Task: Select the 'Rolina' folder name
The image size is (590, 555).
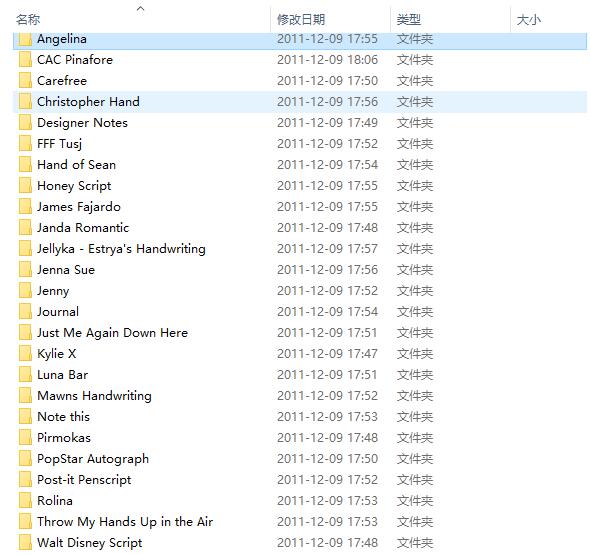Action: pyautogui.click(x=55, y=501)
